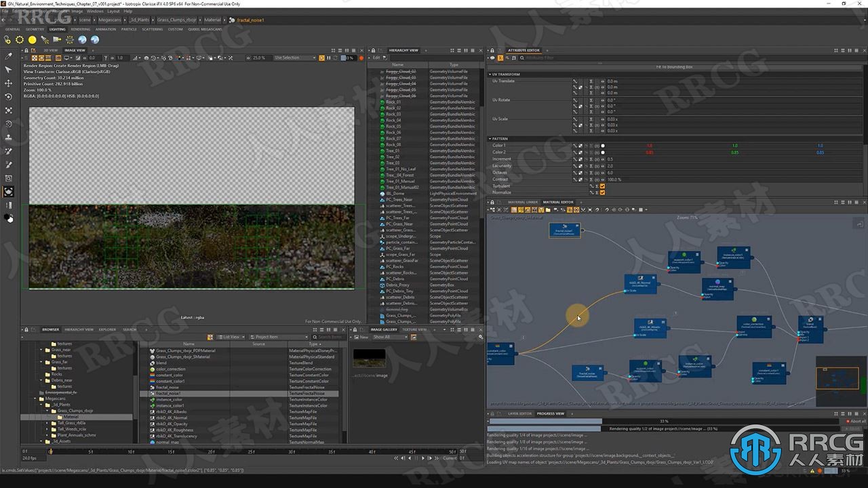Open the TEXTURE VIEW tab
The width and height of the screenshot is (868, 488).
point(414,329)
